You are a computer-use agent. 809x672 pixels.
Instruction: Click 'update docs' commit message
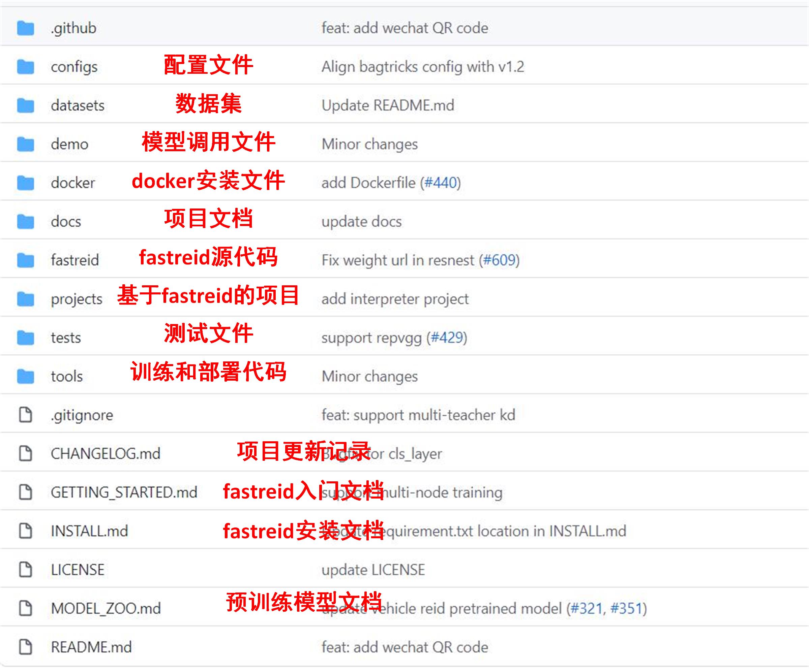point(361,222)
